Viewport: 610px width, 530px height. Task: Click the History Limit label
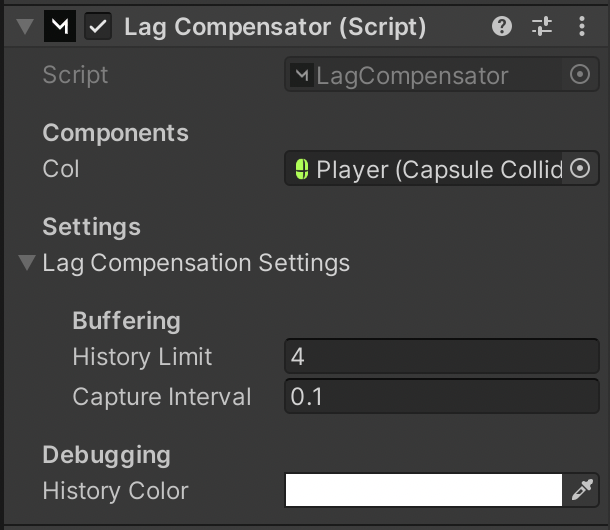pyautogui.click(x=142, y=357)
